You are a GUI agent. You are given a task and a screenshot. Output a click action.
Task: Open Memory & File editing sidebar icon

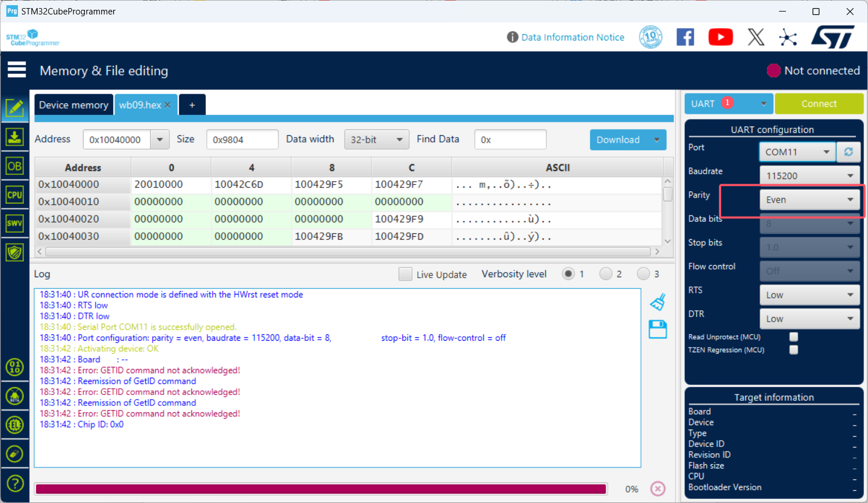(x=14, y=108)
